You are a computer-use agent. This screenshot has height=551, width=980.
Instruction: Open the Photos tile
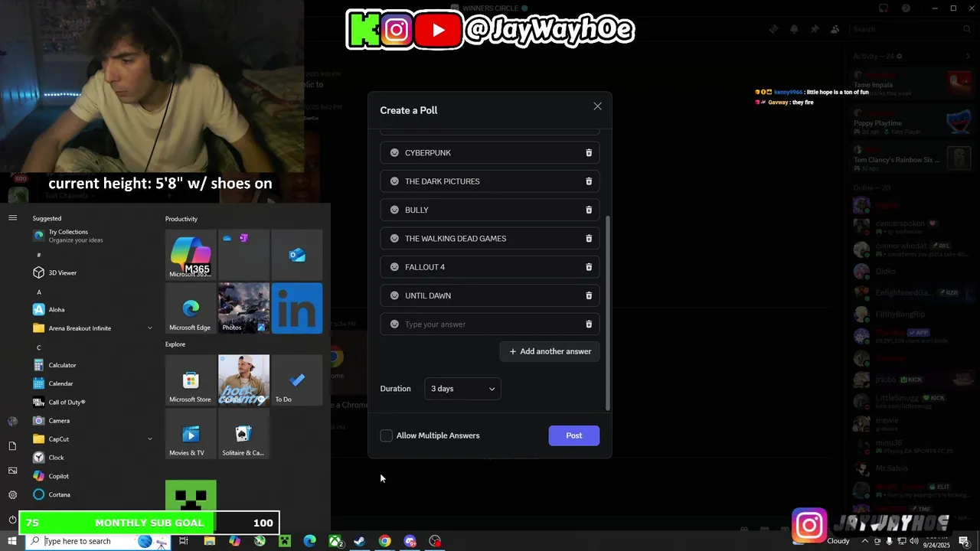[243, 308]
